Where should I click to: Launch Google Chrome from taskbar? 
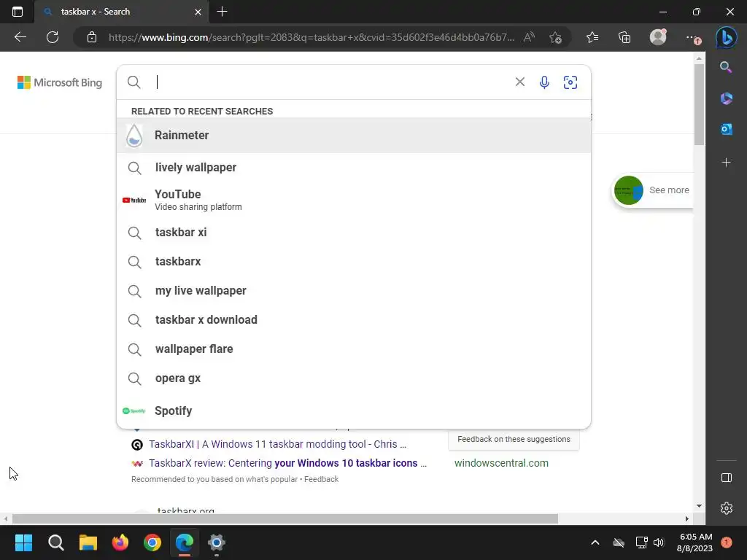pos(152,542)
